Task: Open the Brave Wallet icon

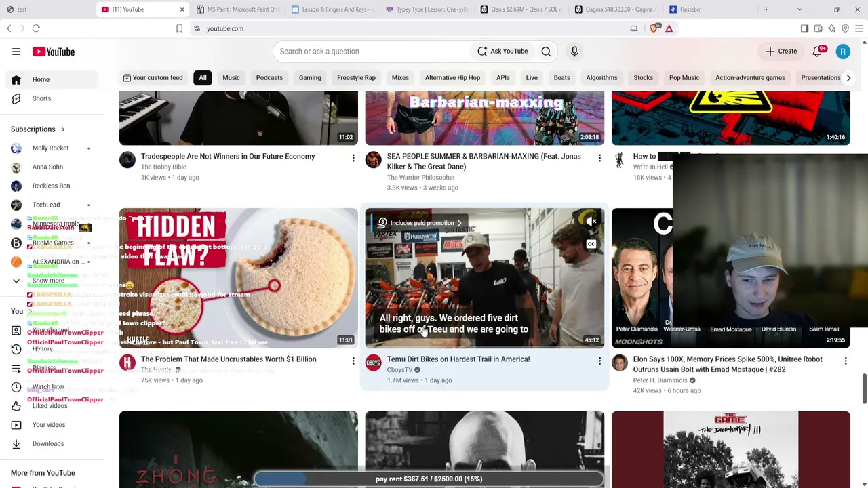Action: [818, 28]
